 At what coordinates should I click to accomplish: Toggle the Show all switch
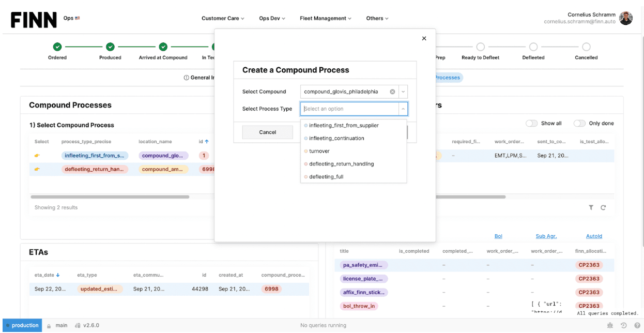click(x=531, y=123)
